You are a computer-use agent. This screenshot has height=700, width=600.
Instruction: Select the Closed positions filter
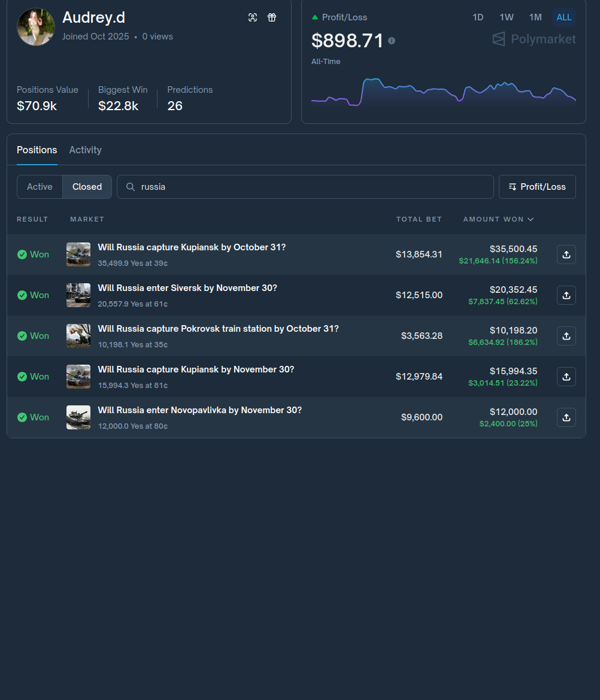tap(87, 187)
